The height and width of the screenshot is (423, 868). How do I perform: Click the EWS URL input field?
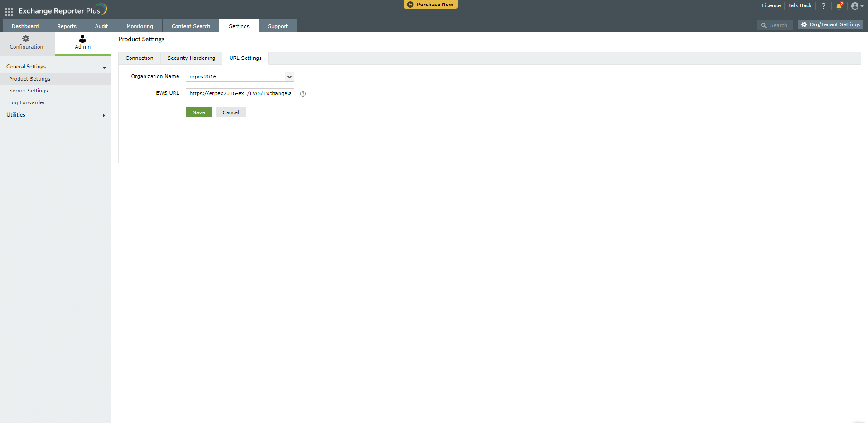(240, 93)
